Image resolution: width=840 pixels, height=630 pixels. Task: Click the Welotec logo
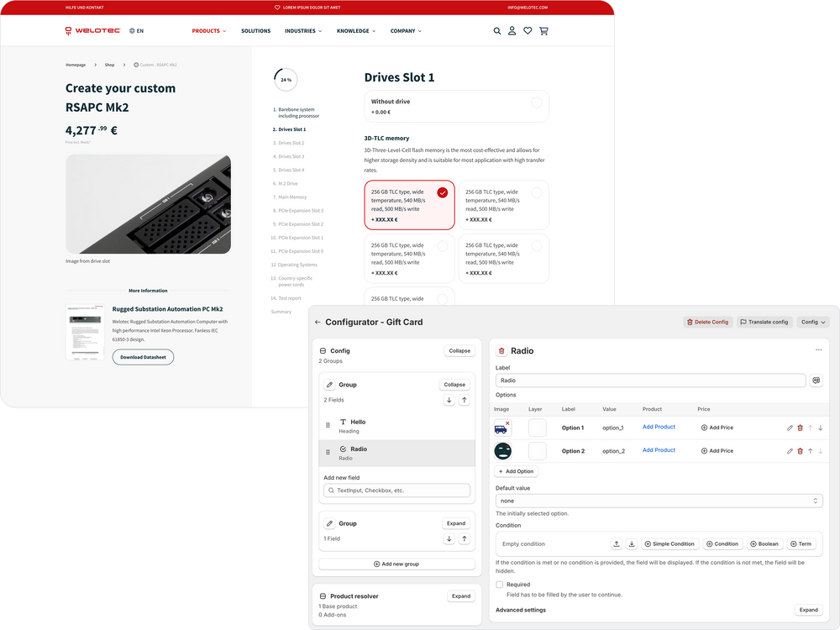point(93,30)
